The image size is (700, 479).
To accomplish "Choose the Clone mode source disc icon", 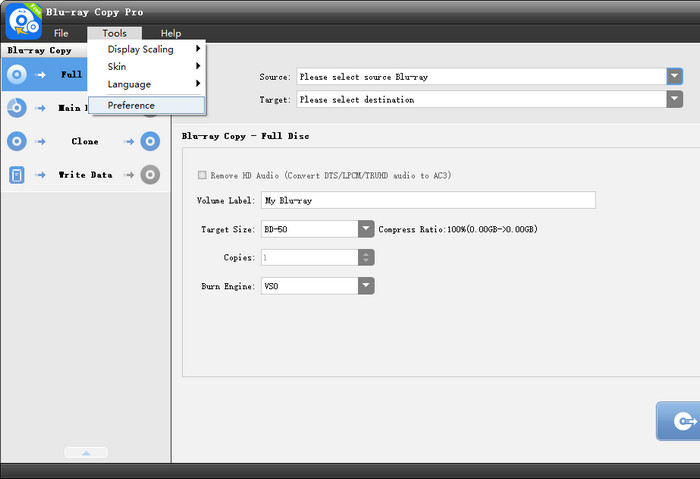I will point(17,141).
